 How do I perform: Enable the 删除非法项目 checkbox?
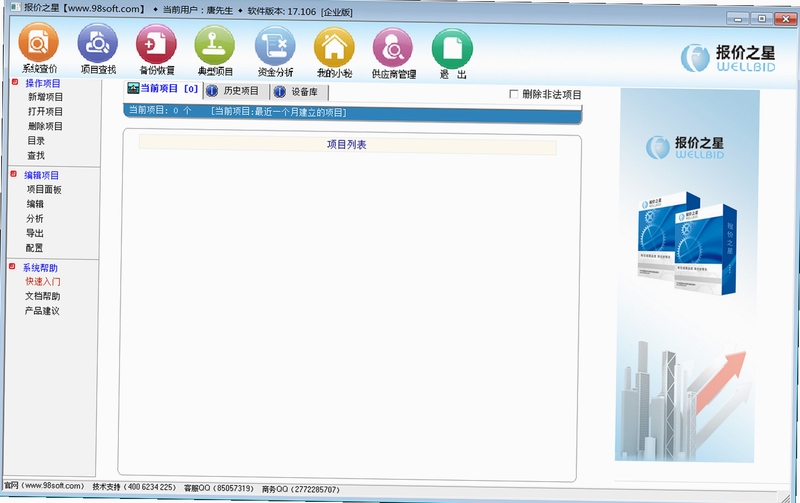coord(514,94)
